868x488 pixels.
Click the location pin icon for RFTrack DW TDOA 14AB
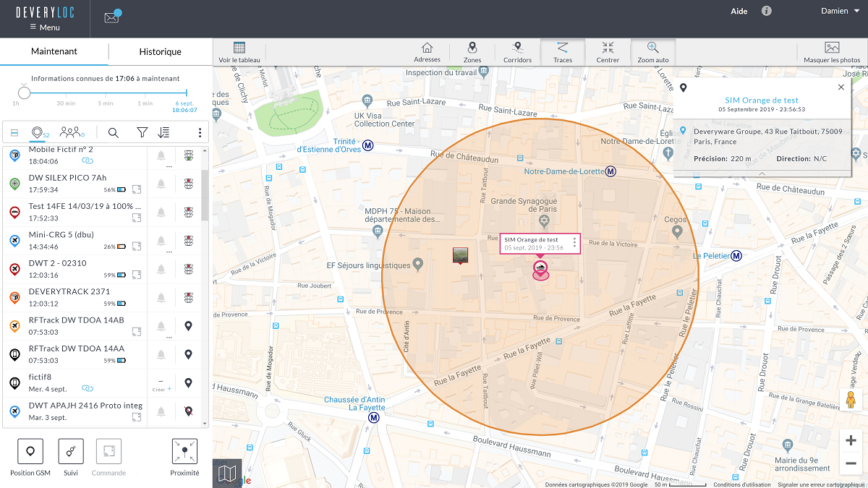coord(189,326)
